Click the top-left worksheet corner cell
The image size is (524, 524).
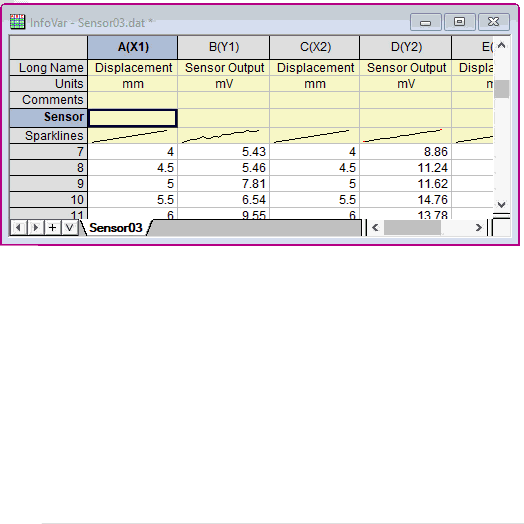coord(49,47)
